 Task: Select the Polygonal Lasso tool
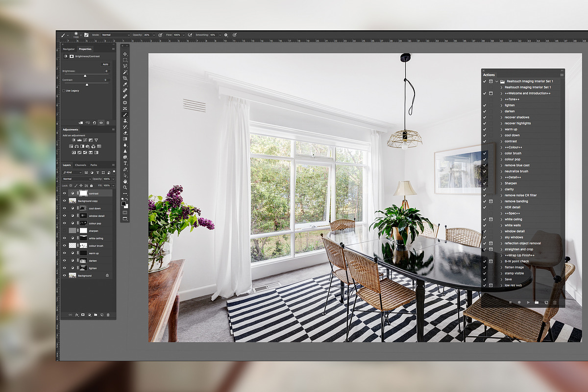[125, 66]
